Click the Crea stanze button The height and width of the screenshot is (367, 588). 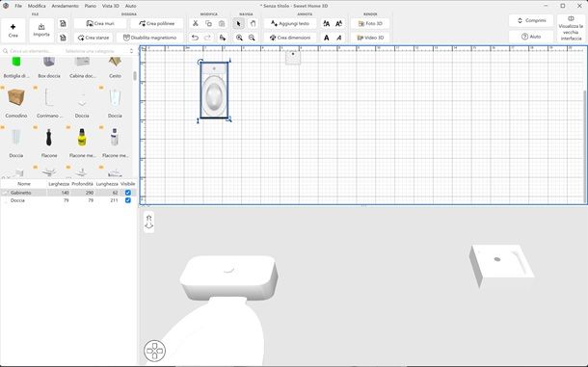pyautogui.click(x=94, y=38)
